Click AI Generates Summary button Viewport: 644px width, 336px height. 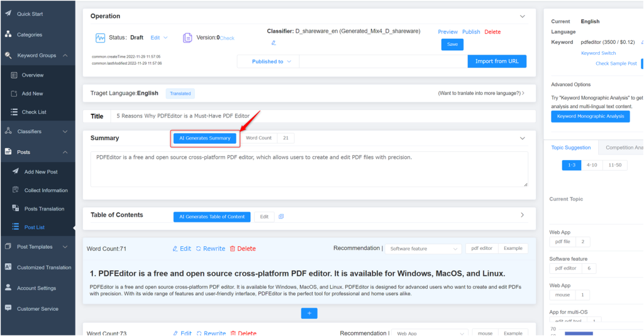204,138
